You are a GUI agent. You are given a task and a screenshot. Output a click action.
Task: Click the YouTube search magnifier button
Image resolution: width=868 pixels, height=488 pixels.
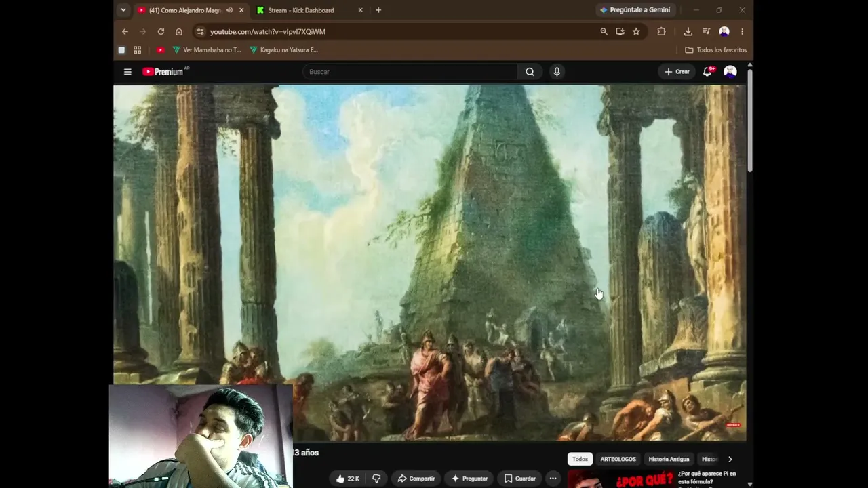[x=530, y=72]
